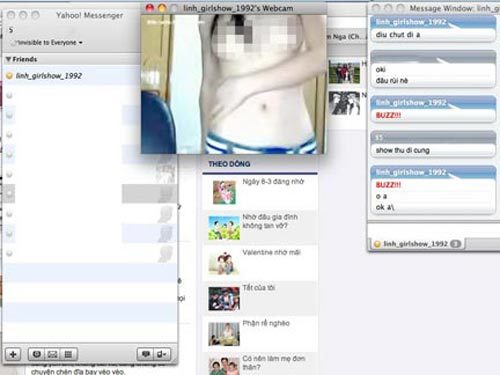Click thumbnail beside "Ngày 8-3 đáng nhớ"
The height and width of the screenshot is (375, 500).
point(224,192)
